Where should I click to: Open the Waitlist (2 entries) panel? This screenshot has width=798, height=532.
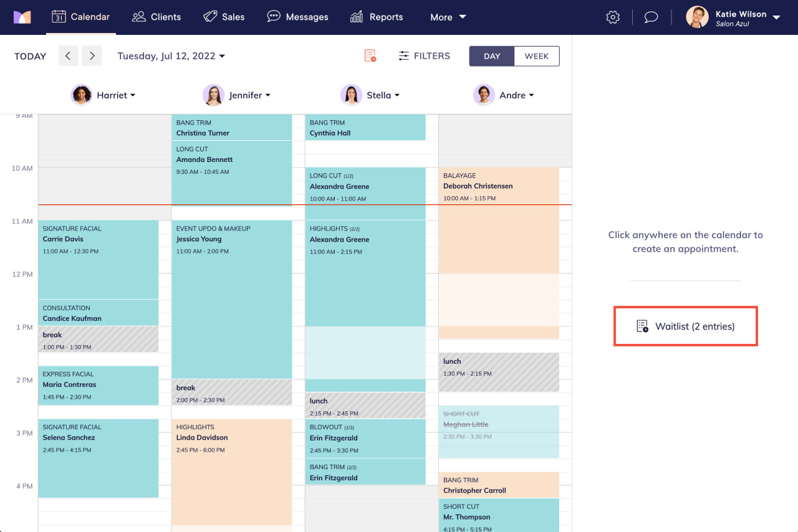685,325
